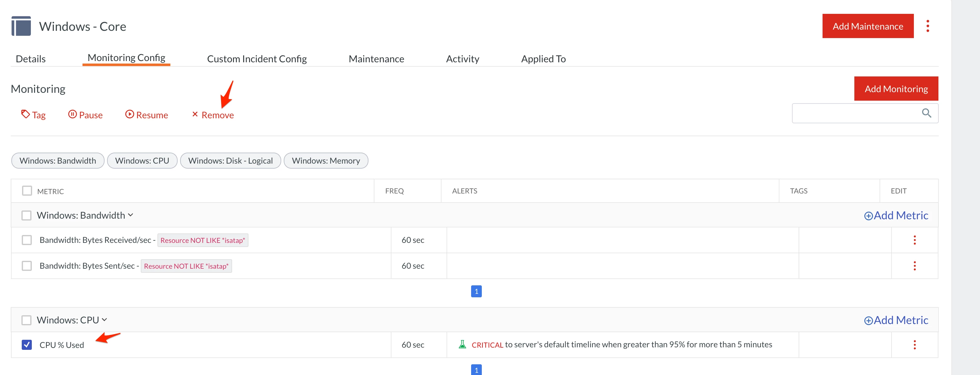
Task: Click 'Bandwidth: Bytes Sent/sec' metric name
Action: click(87, 266)
